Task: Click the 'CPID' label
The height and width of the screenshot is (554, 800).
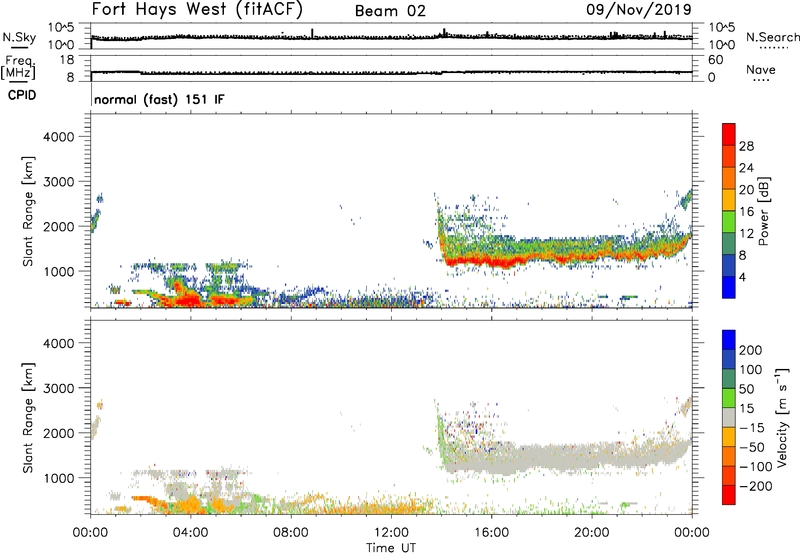Action: pos(22,95)
